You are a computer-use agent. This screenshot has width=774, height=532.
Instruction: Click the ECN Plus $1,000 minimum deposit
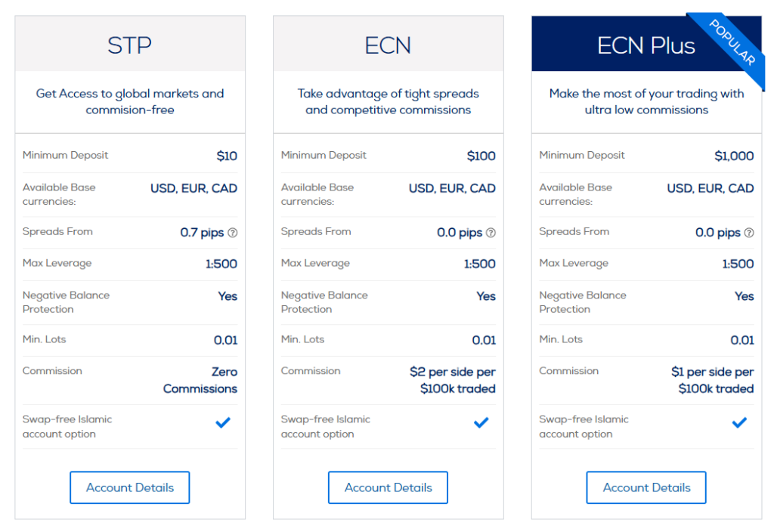point(734,156)
